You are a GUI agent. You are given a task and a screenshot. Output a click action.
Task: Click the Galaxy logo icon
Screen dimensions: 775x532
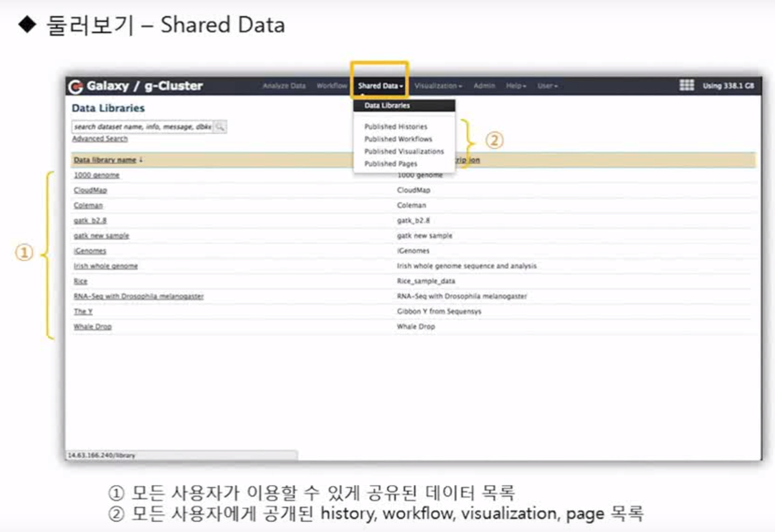click(x=76, y=86)
